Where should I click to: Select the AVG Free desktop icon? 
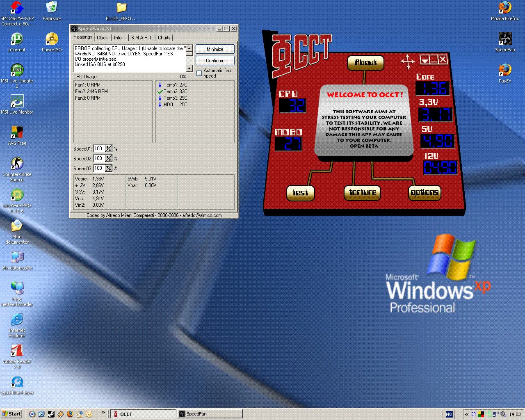coord(17,136)
